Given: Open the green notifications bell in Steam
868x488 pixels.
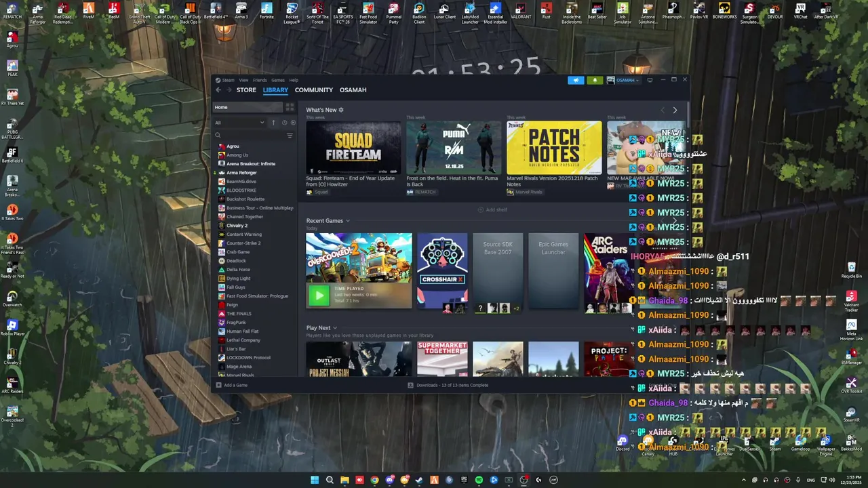Looking at the screenshot, I should tap(595, 80).
